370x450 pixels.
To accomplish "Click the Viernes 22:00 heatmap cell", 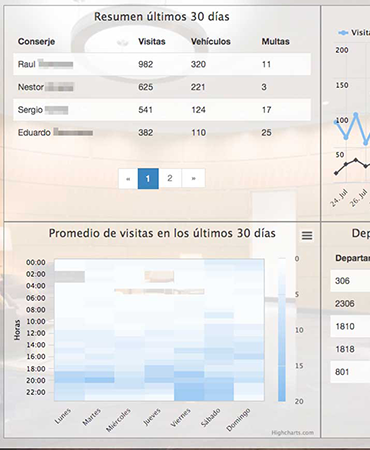I will pyautogui.click(x=189, y=392).
